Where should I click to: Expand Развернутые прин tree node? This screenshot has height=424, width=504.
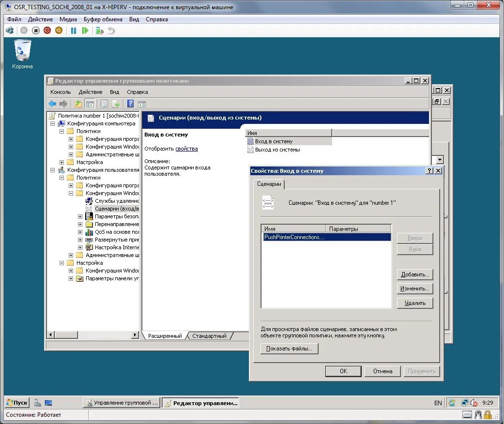coord(80,240)
